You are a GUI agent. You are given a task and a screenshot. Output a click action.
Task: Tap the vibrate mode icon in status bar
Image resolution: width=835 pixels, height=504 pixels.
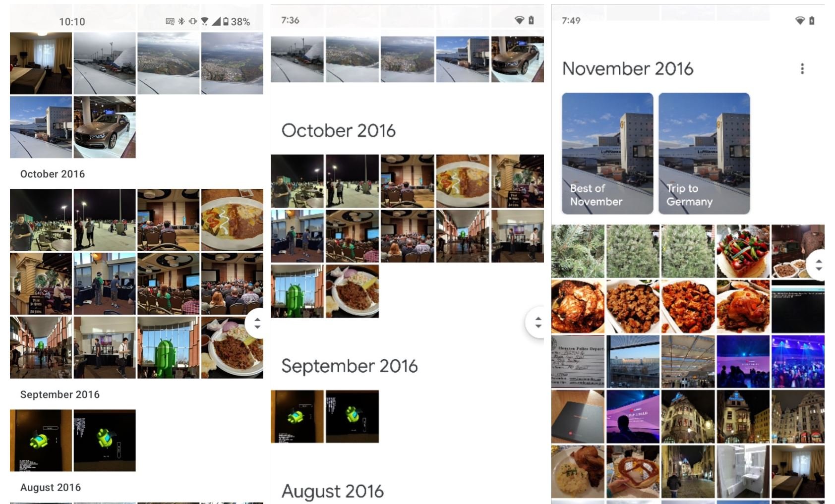(x=193, y=21)
